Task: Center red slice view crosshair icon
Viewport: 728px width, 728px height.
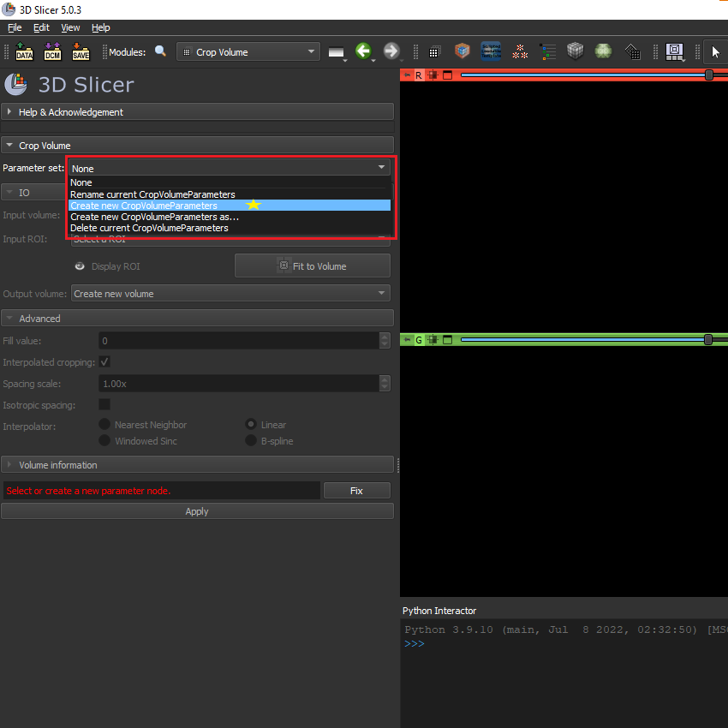Action: [433, 75]
